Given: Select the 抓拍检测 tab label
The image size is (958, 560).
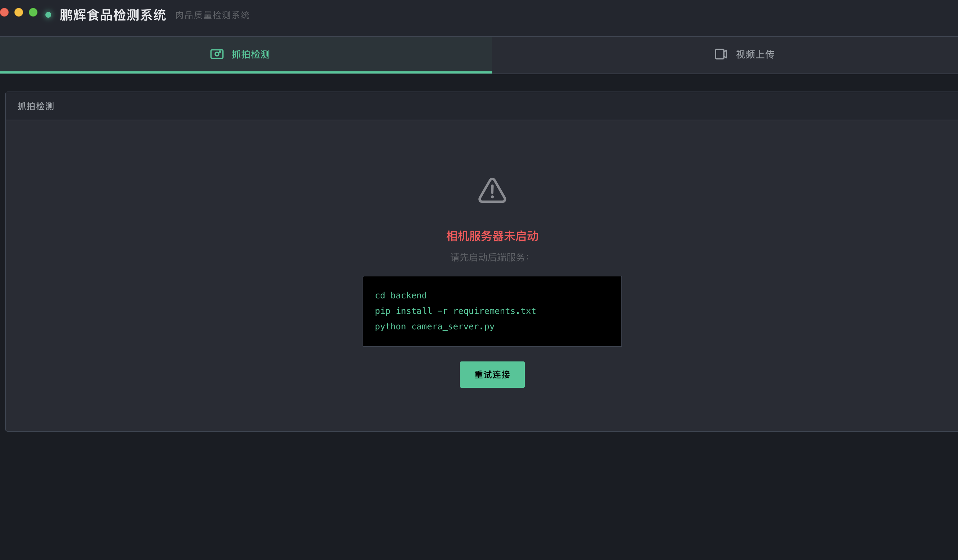Looking at the screenshot, I should point(250,54).
